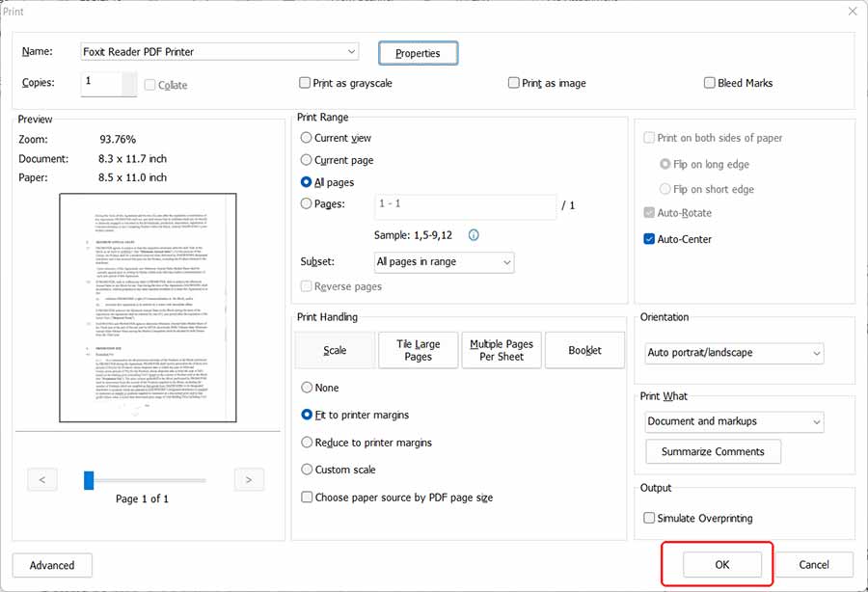Enable Simulate Overprinting
The width and height of the screenshot is (868, 592).
pyautogui.click(x=649, y=518)
